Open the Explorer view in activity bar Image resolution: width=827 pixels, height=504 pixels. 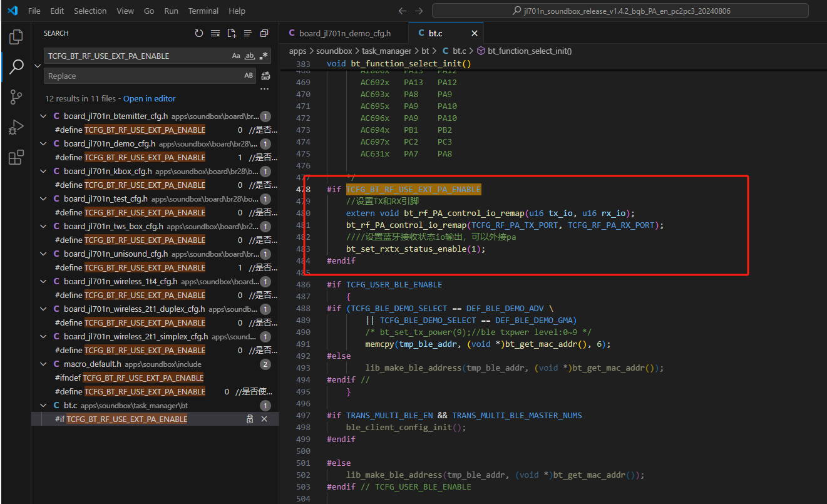[16, 36]
